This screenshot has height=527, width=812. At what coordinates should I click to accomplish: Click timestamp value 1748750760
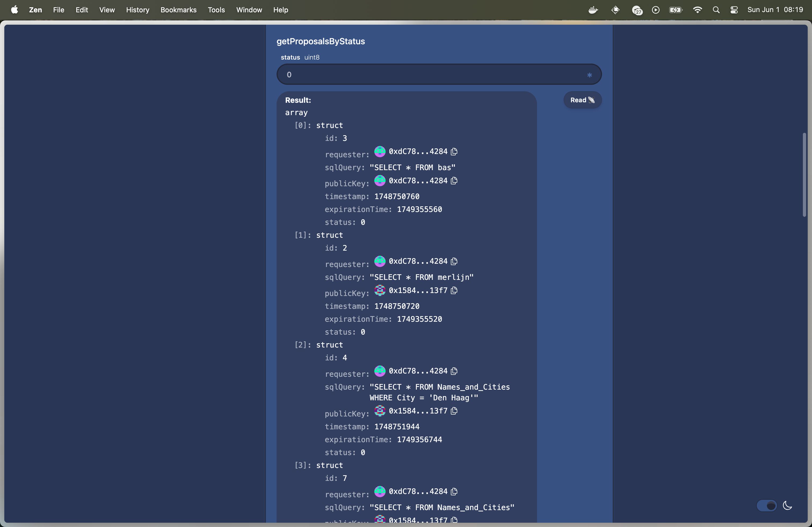click(397, 196)
